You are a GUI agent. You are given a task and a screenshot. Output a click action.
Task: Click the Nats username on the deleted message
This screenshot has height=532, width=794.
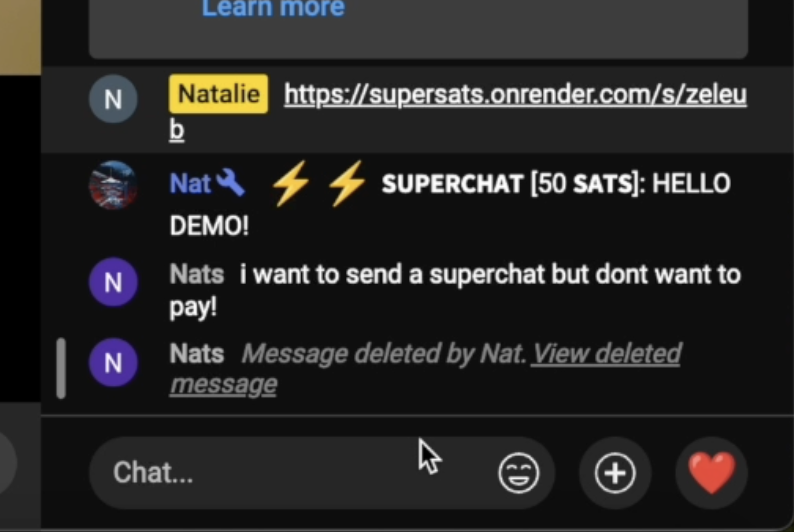[x=197, y=353]
